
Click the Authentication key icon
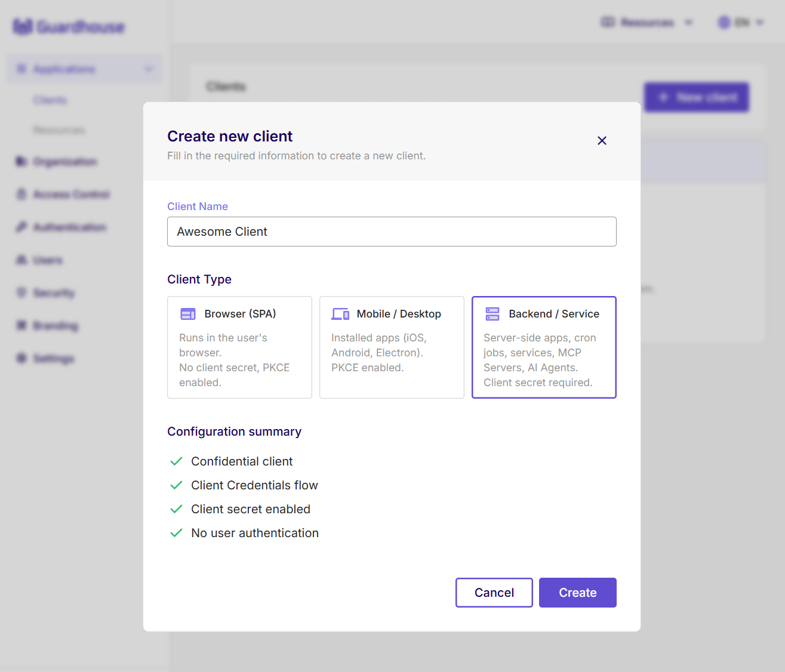(x=21, y=227)
